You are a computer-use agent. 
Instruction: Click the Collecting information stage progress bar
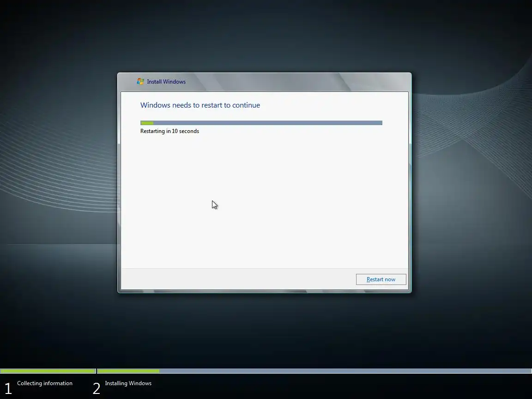[48, 371]
